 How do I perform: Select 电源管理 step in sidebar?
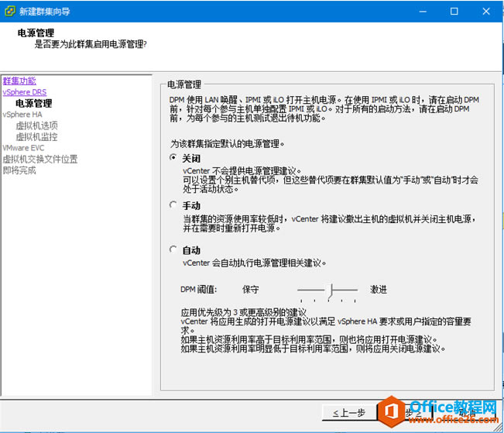pos(34,103)
